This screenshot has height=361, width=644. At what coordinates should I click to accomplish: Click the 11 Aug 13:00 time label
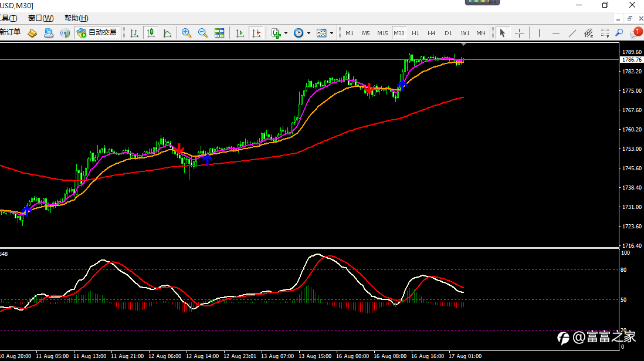coord(90,356)
